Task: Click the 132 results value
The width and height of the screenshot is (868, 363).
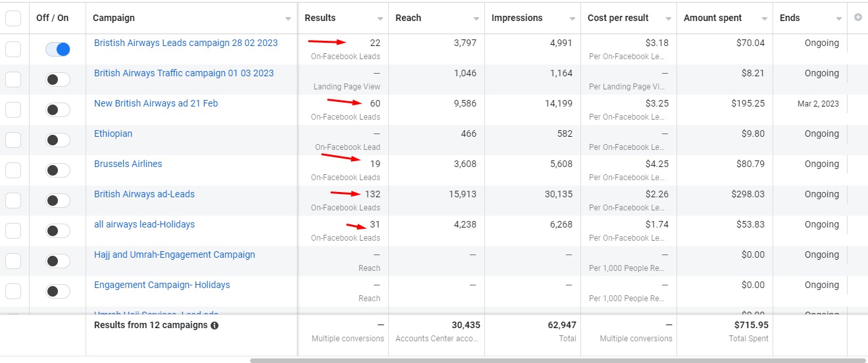Action: (x=372, y=194)
